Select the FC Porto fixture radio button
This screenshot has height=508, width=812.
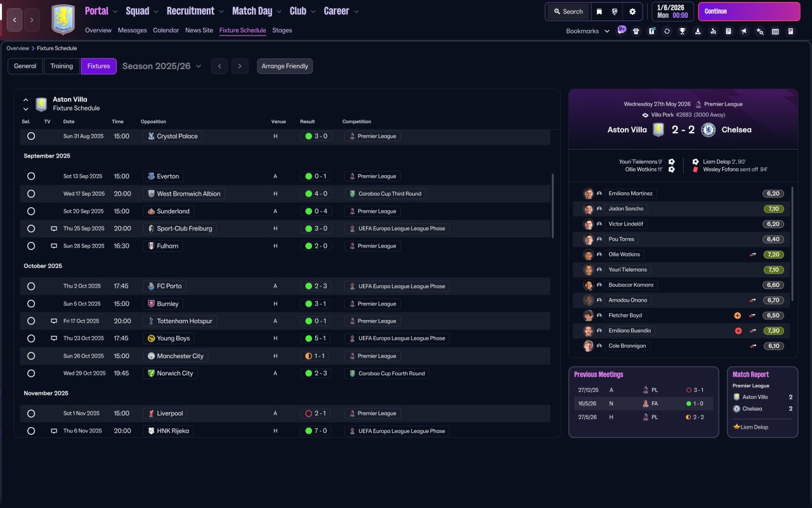point(31,286)
